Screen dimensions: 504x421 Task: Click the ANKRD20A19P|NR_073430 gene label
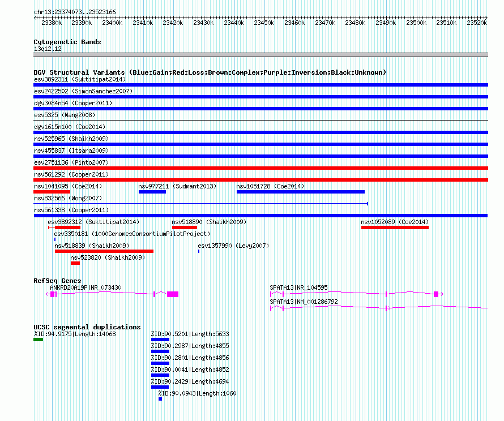pyautogui.click(x=86, y=287)
